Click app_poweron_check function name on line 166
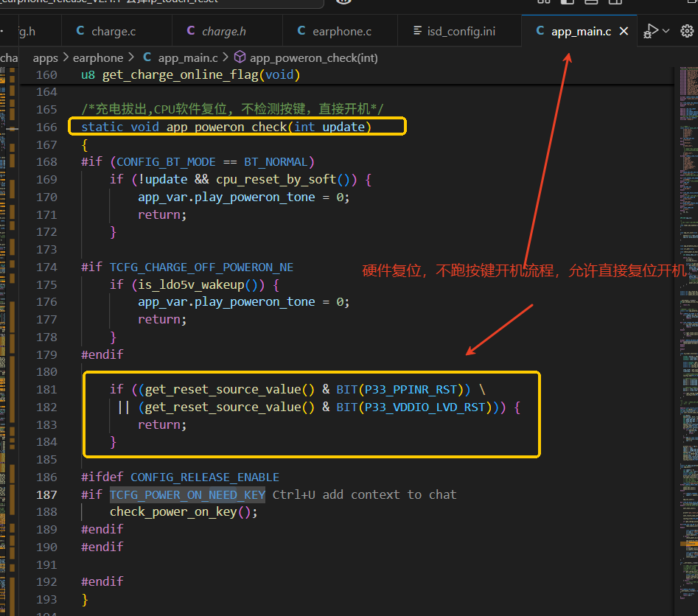 (x=227, y=127)
